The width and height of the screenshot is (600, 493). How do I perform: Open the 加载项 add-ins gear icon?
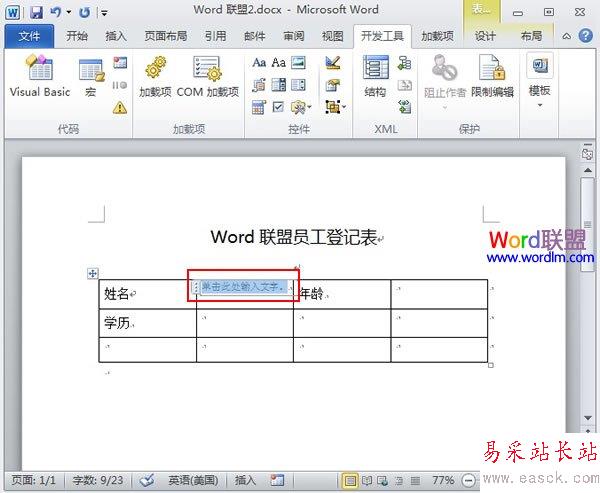tap(155, 76)
